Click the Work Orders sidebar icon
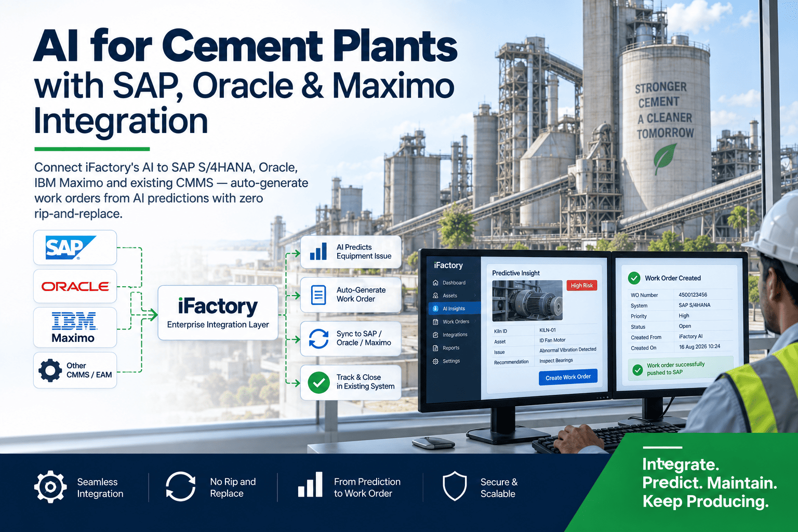The image size is (798, 532). 435,322
